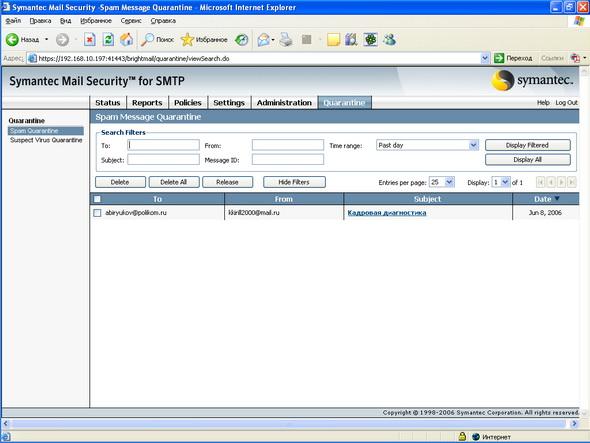
Task: Click the Print icon
Action: point(286,40)
